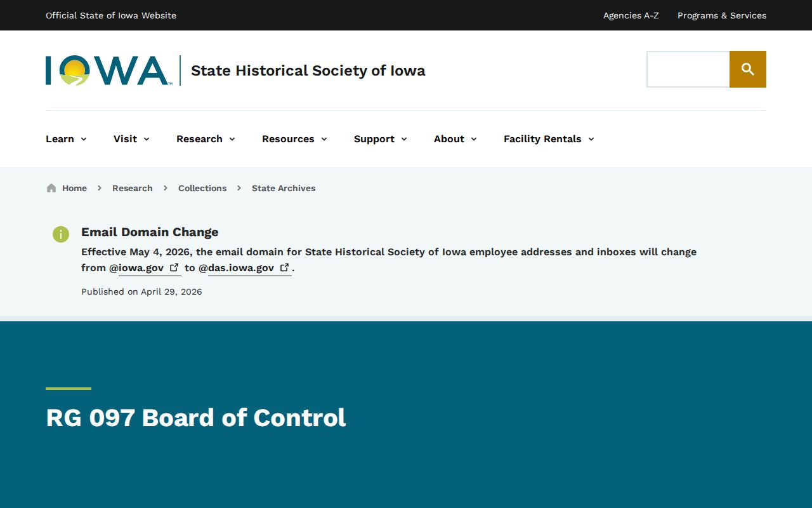Expand the Learn menu chevron
812x508 pixels.
click(x=84, y=139)
